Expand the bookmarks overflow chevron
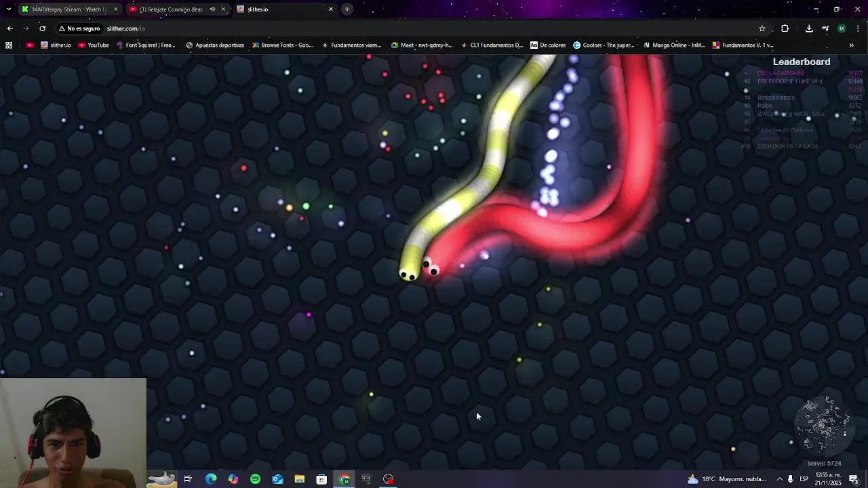Viewport: 868px width, 488px height. coord(851,45)
